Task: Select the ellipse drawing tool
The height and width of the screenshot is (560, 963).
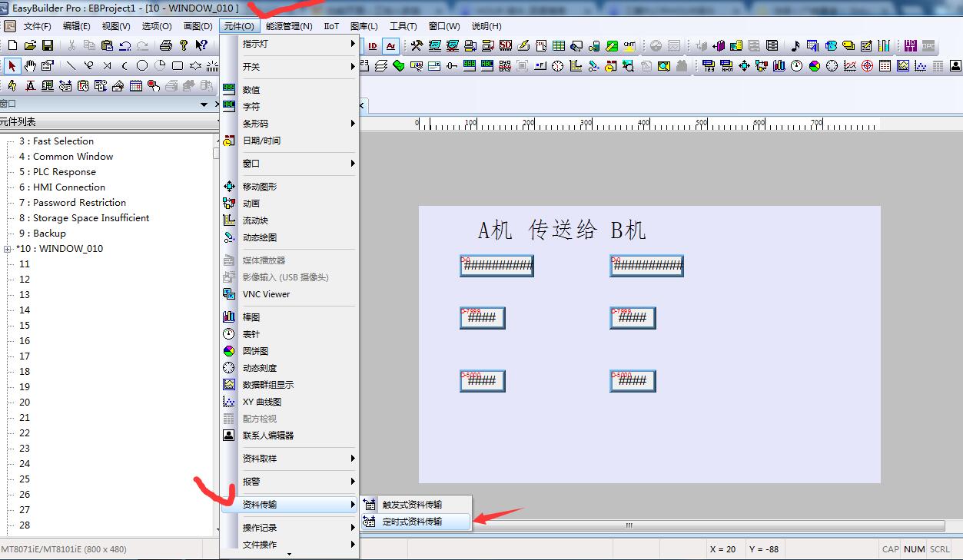Action: coord(141,66)
